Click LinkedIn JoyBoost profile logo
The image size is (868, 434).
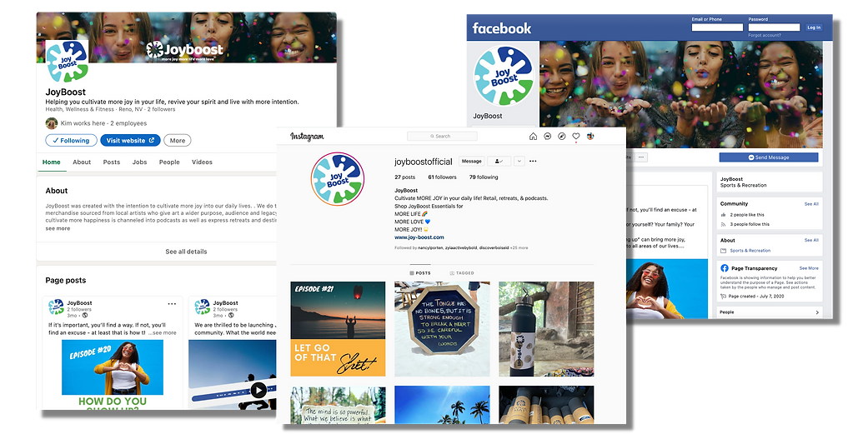67,62
